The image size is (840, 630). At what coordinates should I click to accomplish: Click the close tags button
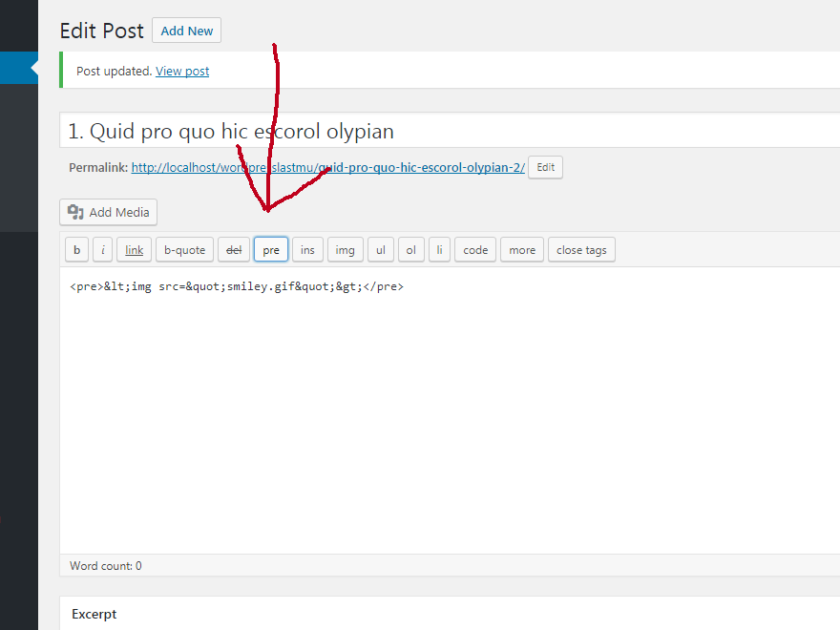coord(581,250)
